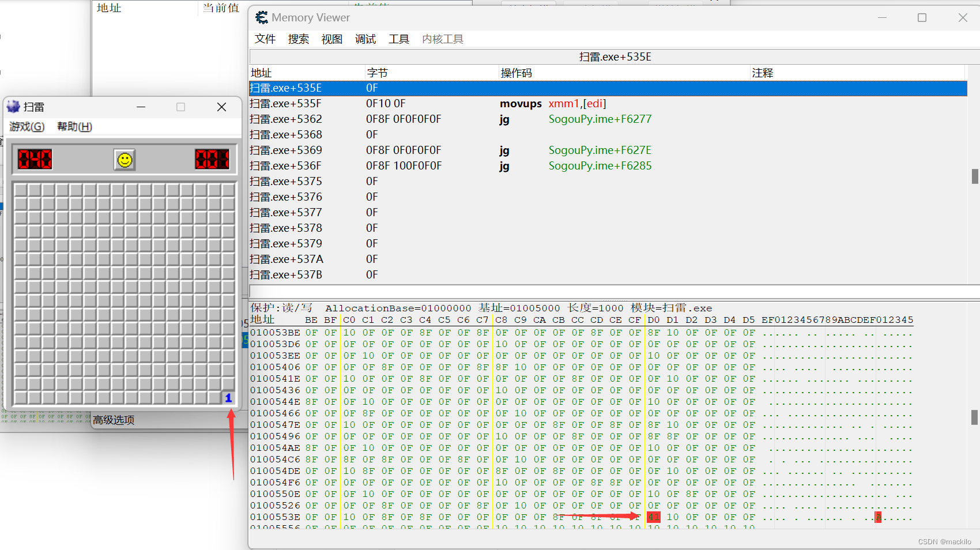Select the 扫雷.exe+5377 row
This screenshot has height=550, width=980.
[x=608, y=213]
